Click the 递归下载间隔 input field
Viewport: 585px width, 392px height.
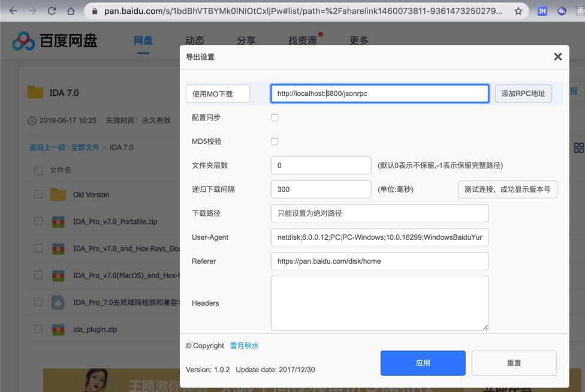tap(321, 189)
